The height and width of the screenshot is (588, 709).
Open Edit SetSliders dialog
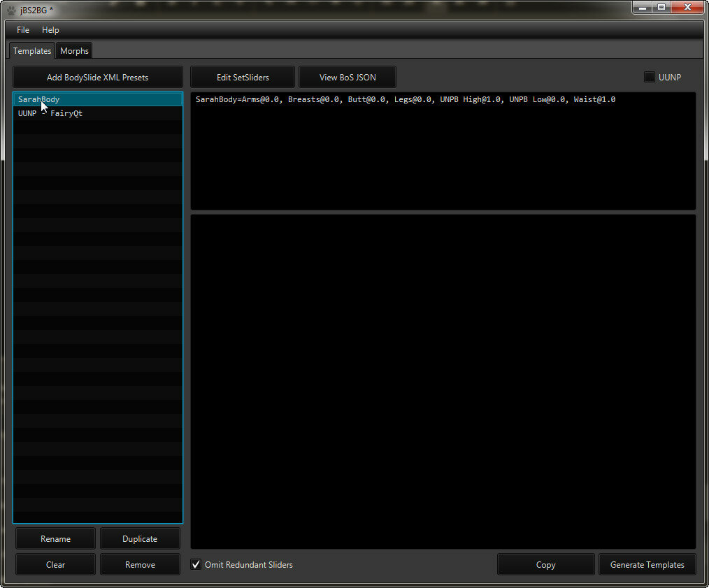243,78
